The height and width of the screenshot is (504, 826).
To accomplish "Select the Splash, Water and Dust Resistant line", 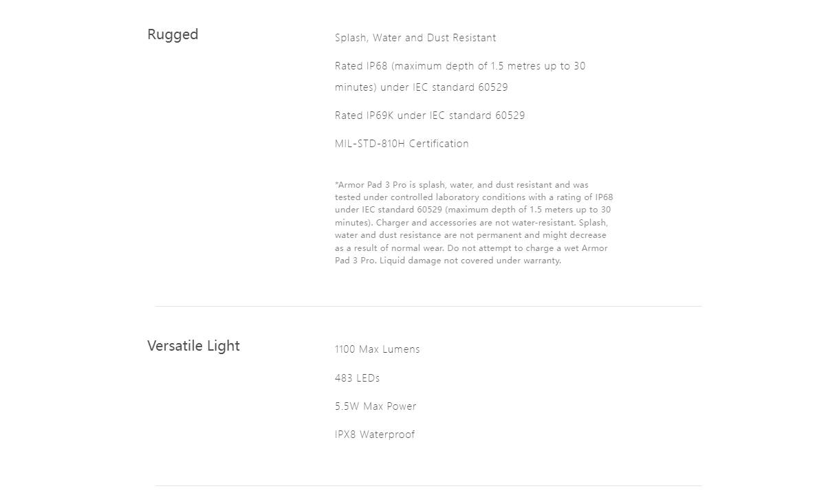I will 415,38.
